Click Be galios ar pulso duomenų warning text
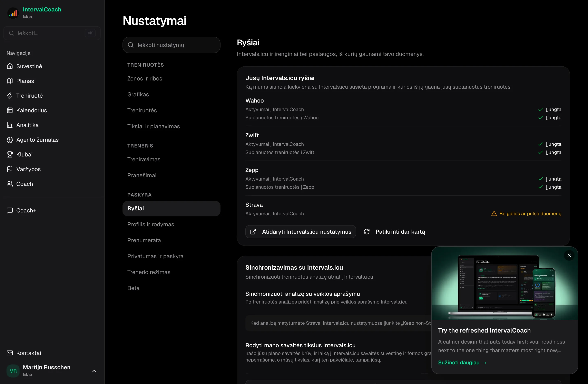588x384 pixels. 530,213
